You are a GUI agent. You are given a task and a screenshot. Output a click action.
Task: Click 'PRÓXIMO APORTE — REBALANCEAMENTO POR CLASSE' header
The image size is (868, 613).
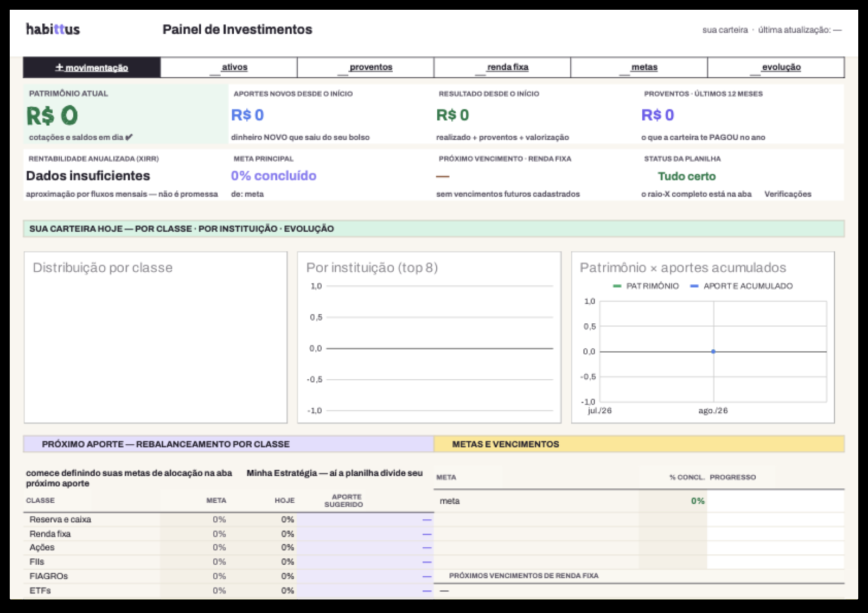click(x=228, y=444)
